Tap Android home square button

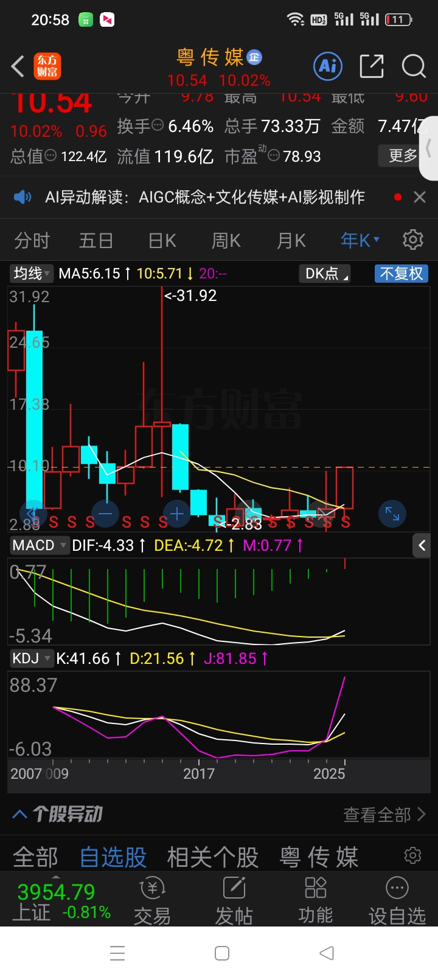222,953
